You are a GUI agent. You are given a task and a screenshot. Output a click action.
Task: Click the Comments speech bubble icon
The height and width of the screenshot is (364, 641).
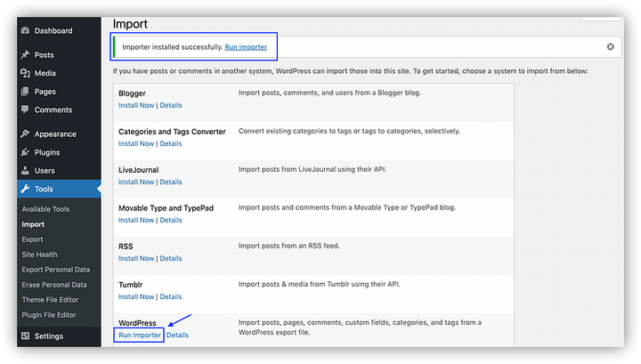pyautogui.click(x=25, y=109)
